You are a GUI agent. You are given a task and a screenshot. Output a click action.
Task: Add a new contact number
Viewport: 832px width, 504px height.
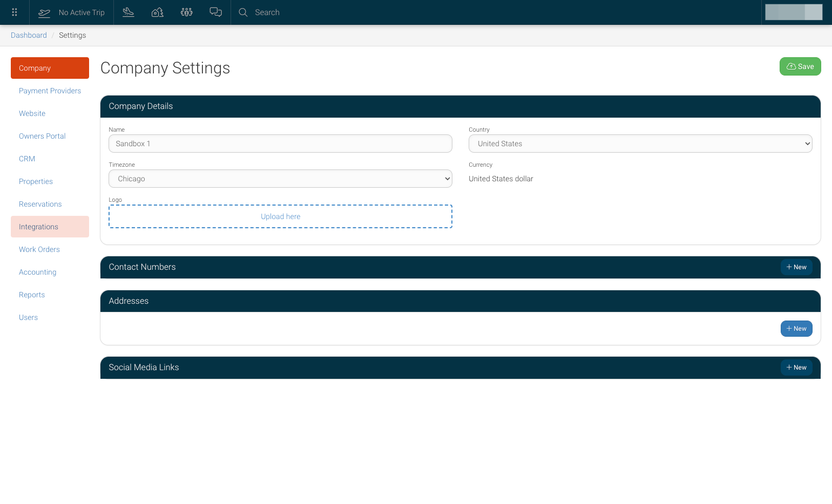pyautogui.click(x=796, y=267)
